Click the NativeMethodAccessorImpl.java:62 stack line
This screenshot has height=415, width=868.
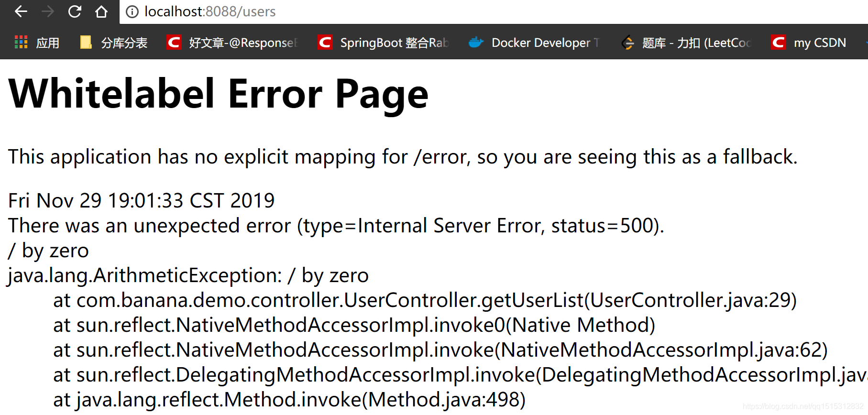click(440, 350)
